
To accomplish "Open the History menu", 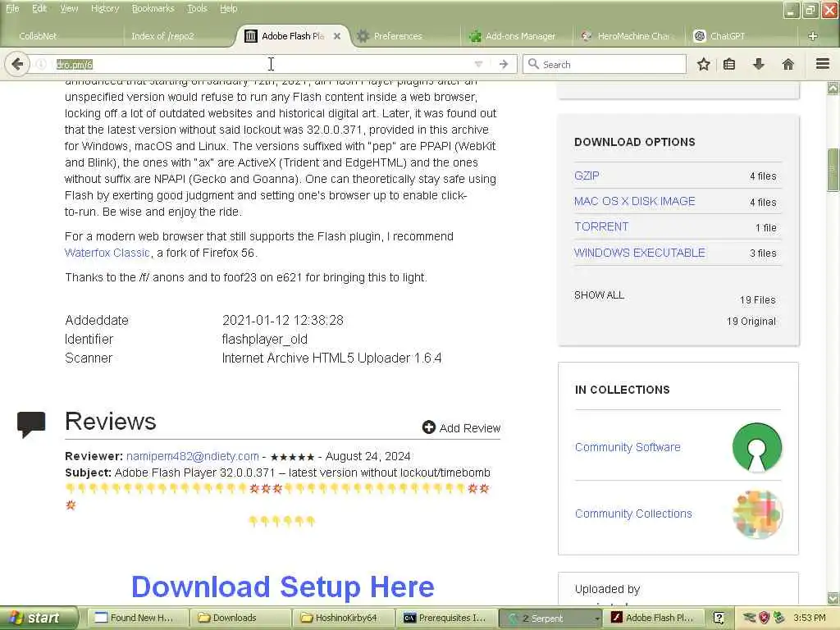I will click(104, 8).
